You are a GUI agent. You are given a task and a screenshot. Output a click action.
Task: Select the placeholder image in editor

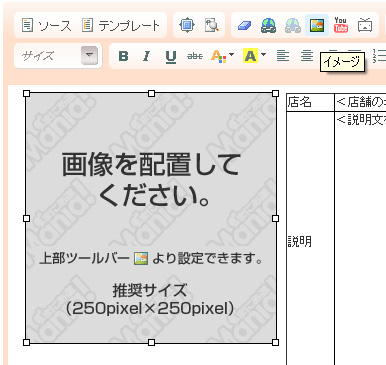point(151,218)
